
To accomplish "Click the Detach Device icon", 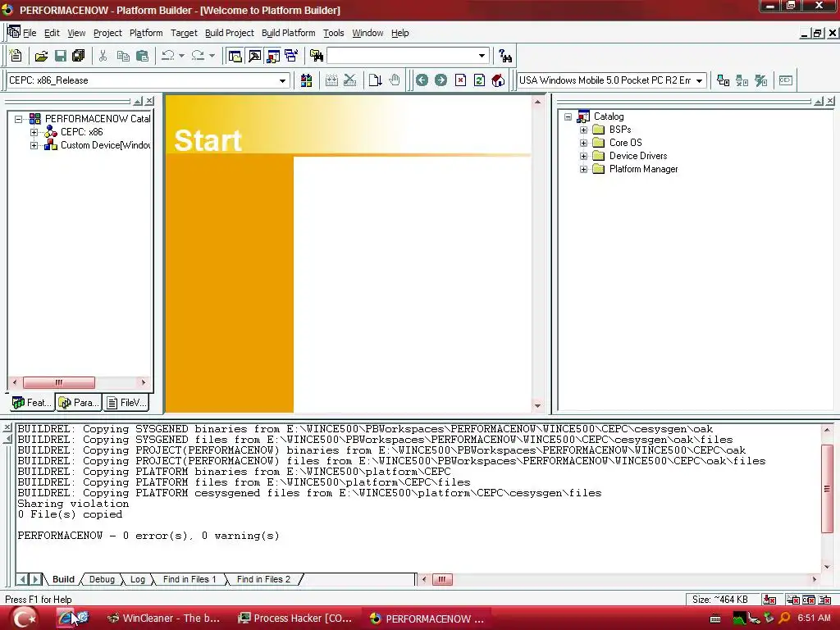I will (742, 81).
